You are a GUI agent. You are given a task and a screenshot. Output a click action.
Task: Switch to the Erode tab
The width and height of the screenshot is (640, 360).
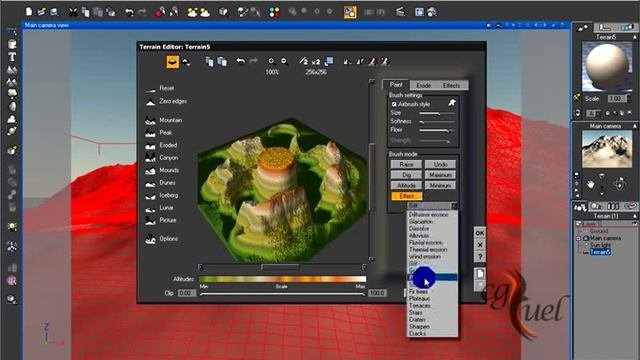point(423,85)
